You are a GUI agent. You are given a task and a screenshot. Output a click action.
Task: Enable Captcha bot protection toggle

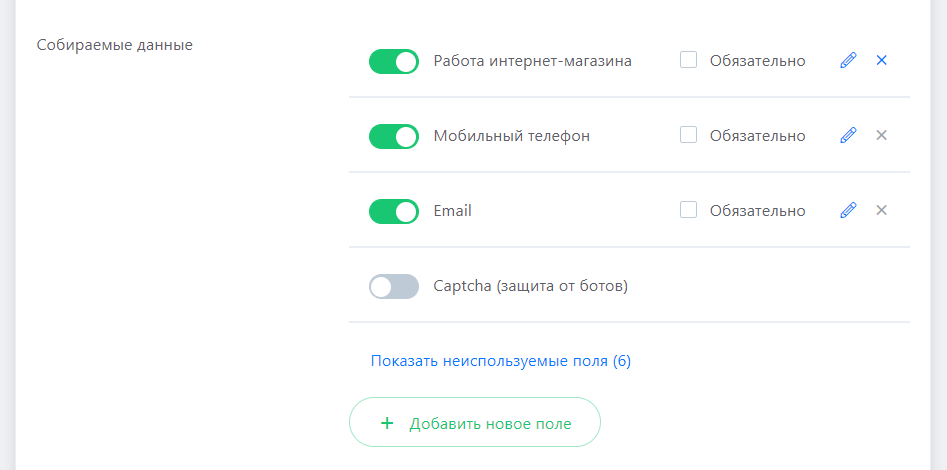coord(394,287)
